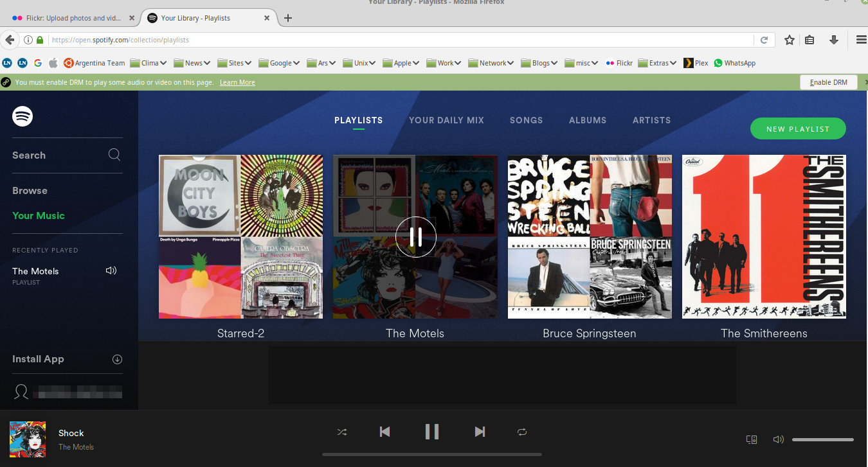868x467 pixels.
Task: Expand the Blogs bookmarks folder
Action: coord(539,63)
